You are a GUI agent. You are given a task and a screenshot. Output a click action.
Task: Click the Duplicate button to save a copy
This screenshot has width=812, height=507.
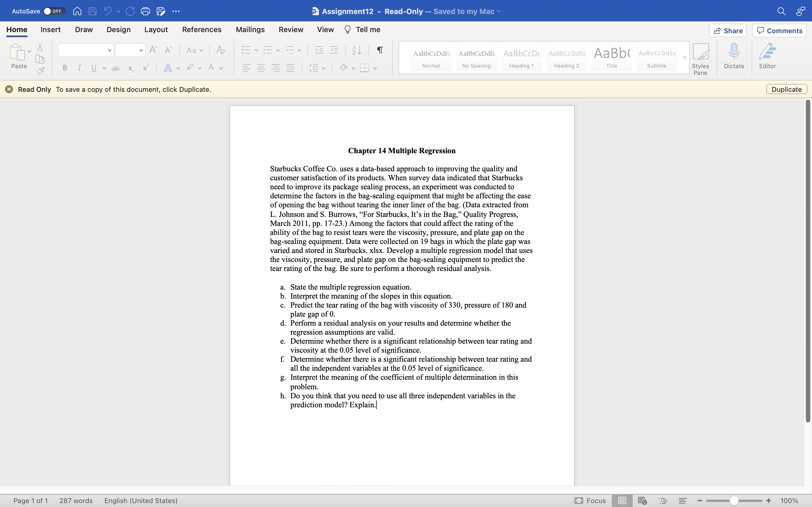point(786,89)
